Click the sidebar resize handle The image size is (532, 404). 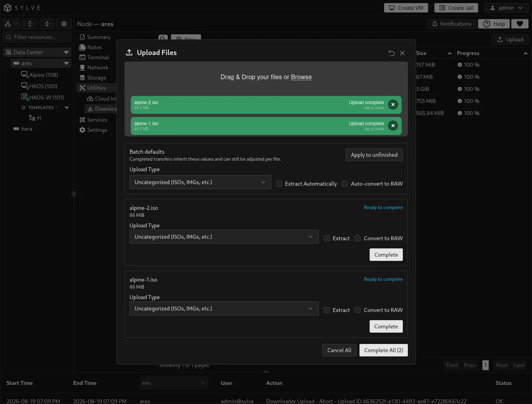point(73,194)
